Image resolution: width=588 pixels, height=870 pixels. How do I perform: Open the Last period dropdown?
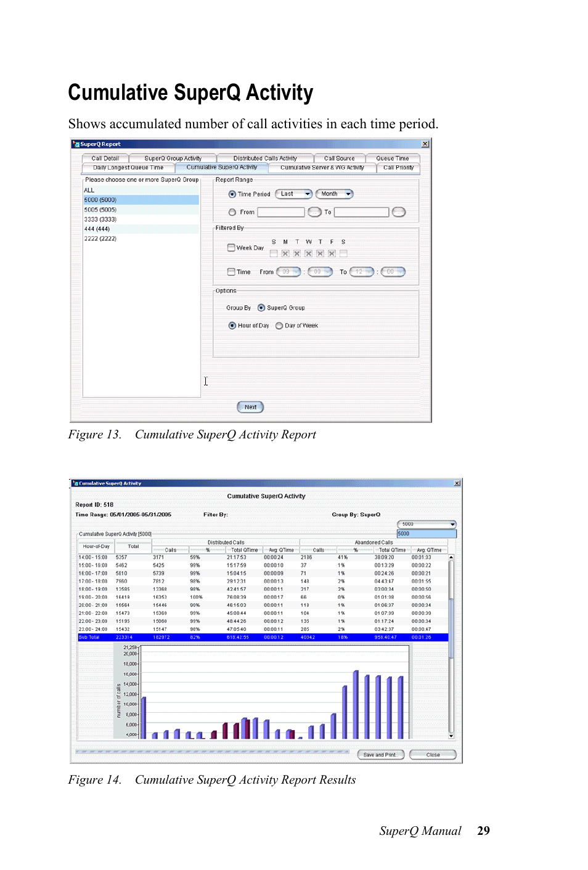294,194
